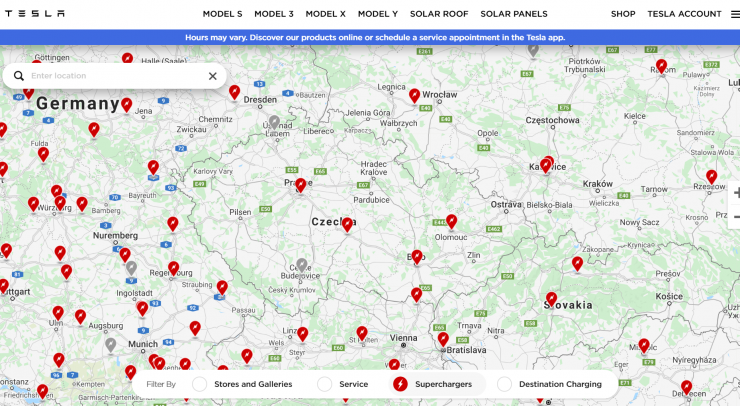
Task: Open the hamburger menu in the header
Action: pyautogui.click(x=734, y=14)
